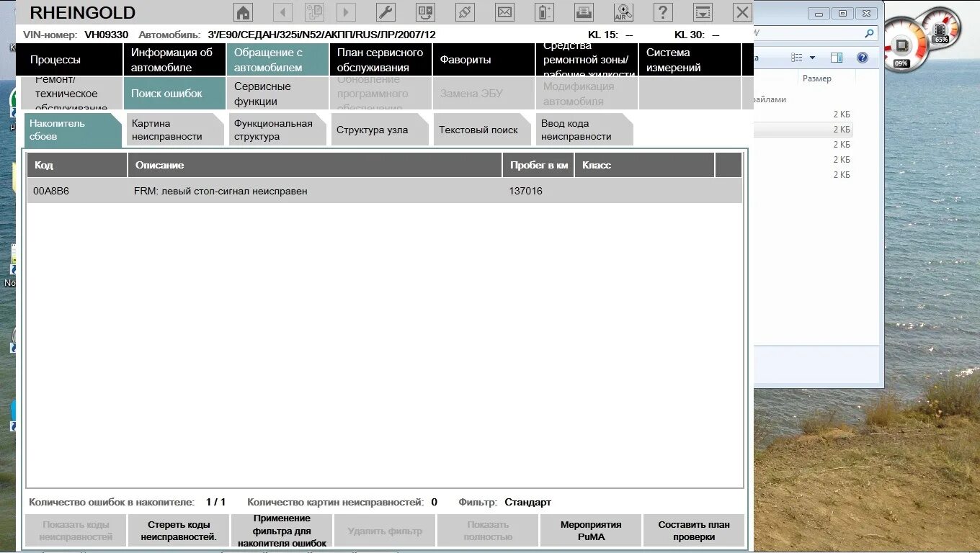Image resolution: width=980 pixels, height=553 pixels.
Task: Click the RAM meter gadget showing 65%
Action: tap(940, 29)
